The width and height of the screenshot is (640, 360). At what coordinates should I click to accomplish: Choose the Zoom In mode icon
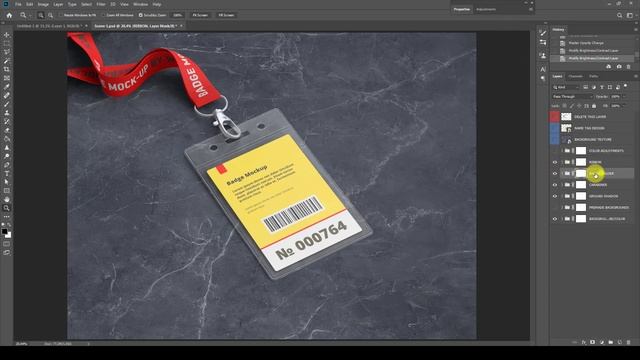click(41, 15)
